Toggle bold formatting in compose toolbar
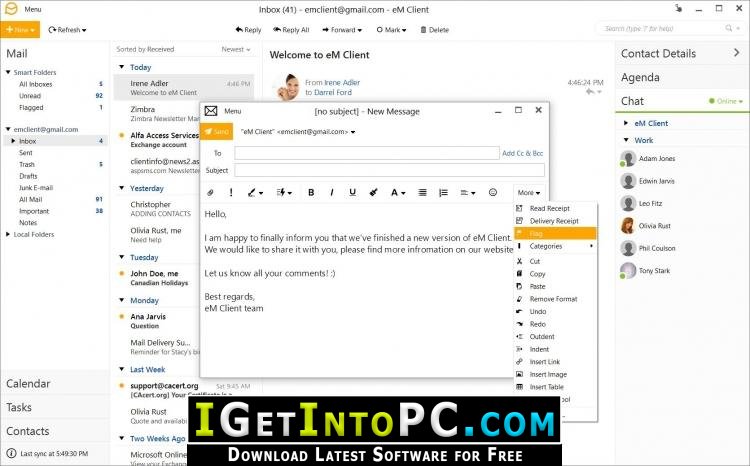The height and width of the screenshot is (466, 750). coord(311,192)
